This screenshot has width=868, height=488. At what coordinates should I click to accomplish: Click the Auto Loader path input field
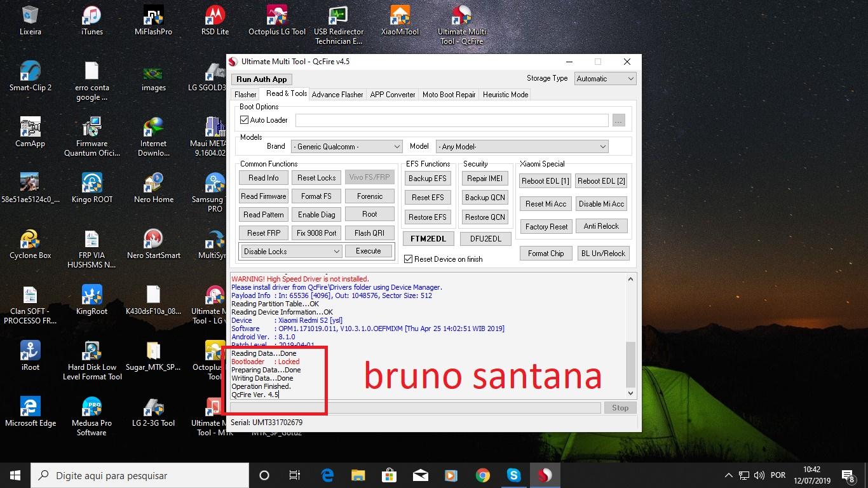(x=452, y=120)
